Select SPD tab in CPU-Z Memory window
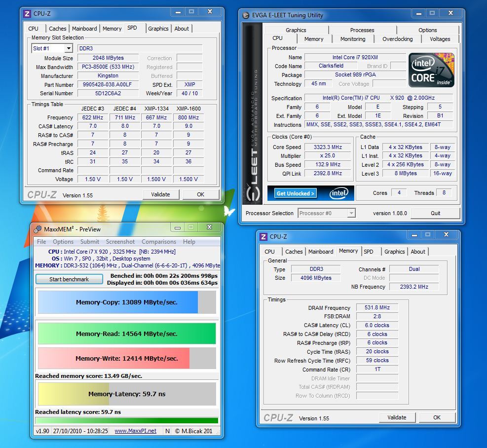 pyautogui.click(x=369, y=252)
